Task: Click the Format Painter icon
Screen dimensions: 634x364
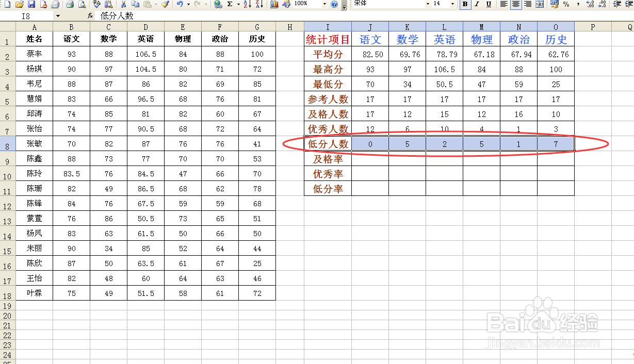Action: click(165, 4)
